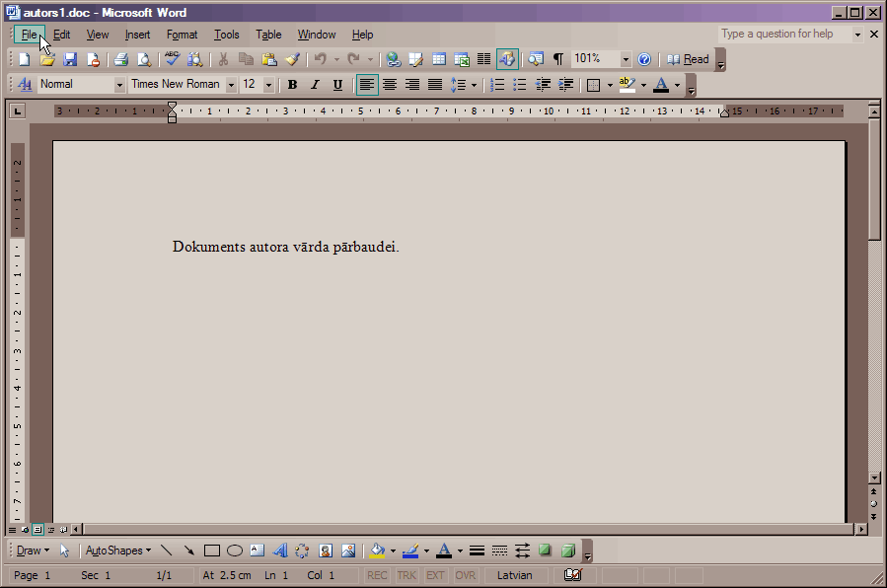Image resolution: width=887 pixels, height=588 pixels.
Task: Open the Line Spacing dropdown arrow
Action: 474,85
